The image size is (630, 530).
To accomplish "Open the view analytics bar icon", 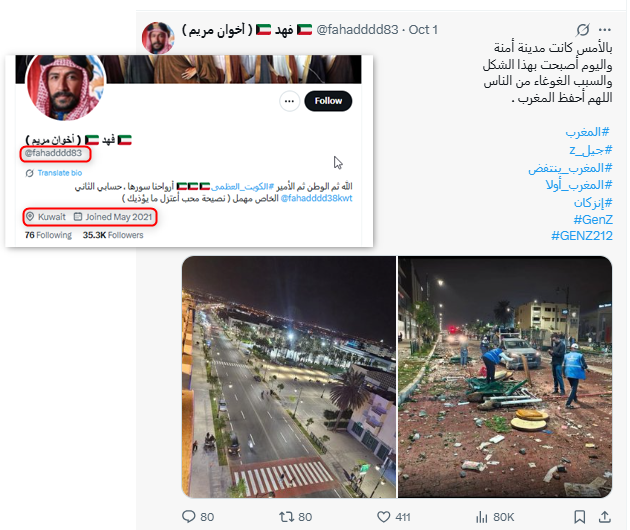I will point(481,517).
